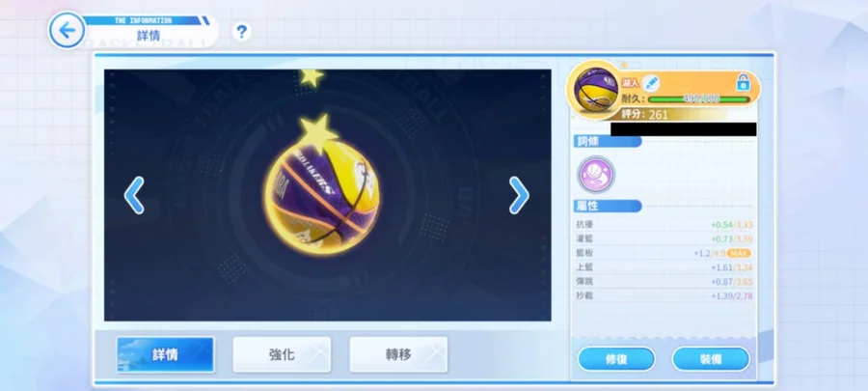Switch to the 強化 tab
This screenshot has height=391, width=868.
click(x=282, y=354)
